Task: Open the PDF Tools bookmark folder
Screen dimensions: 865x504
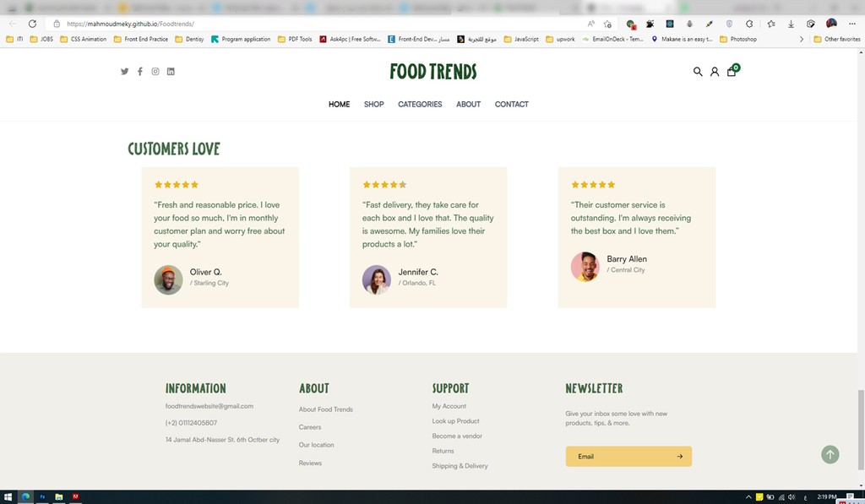Action: (295, 39)
